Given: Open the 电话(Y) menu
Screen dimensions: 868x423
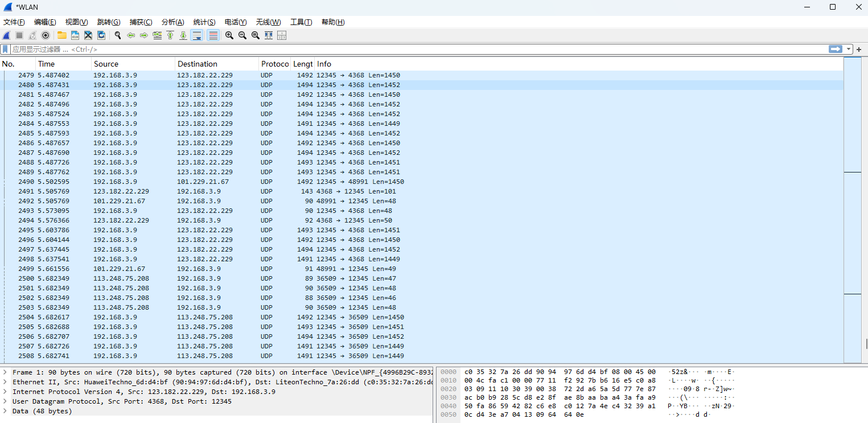Looking at the screenshot, I should pyautogui.click(x=236, y=22).
